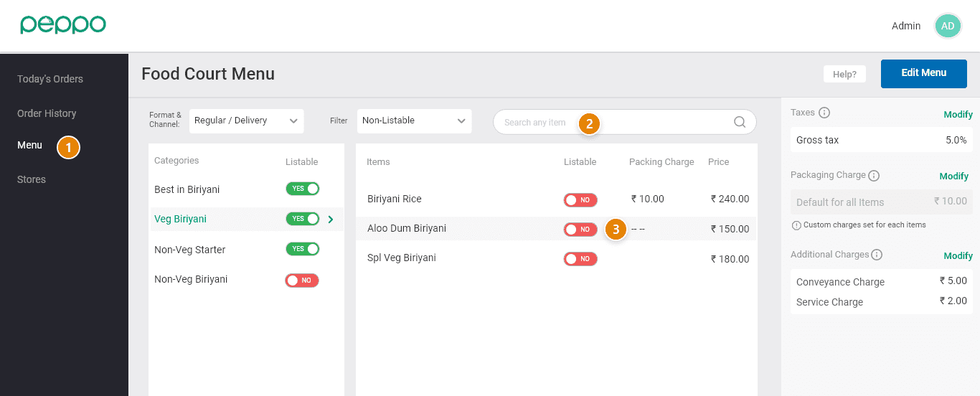Open Order History from sidebar
Viewport: 980px width, 396px height.
click(x=47, y=113)
